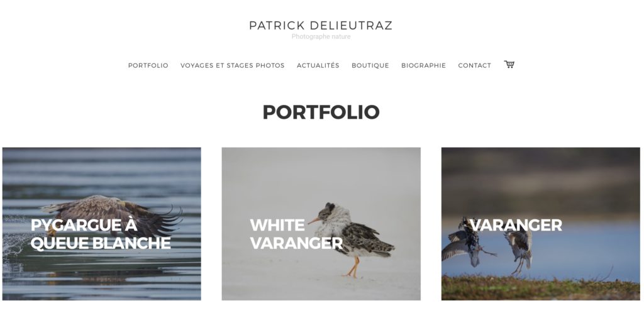644x318 pixels.
Task: Open the White Varanger gallery title
Action: (296, 234)
